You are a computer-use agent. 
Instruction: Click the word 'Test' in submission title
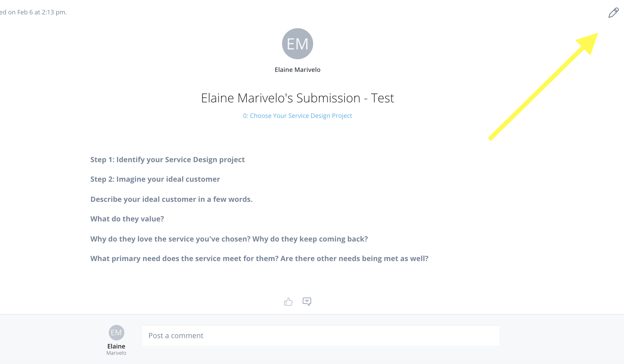tap(382, 98)
